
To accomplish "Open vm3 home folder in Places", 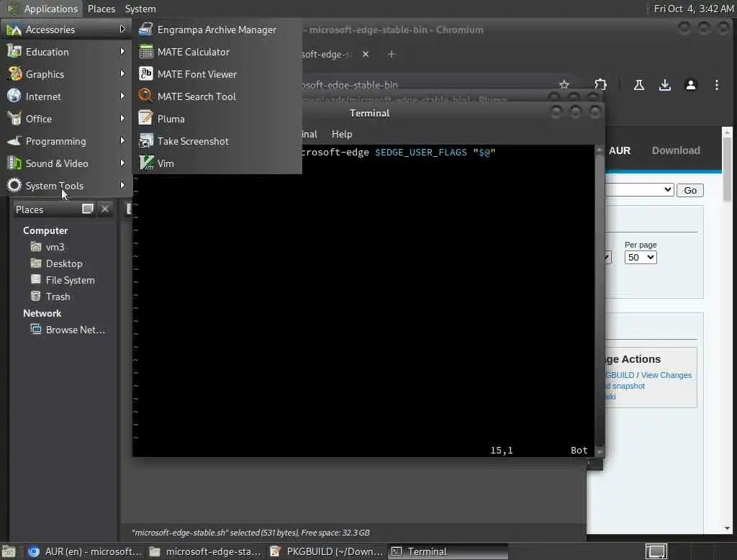I will (55, 248).
